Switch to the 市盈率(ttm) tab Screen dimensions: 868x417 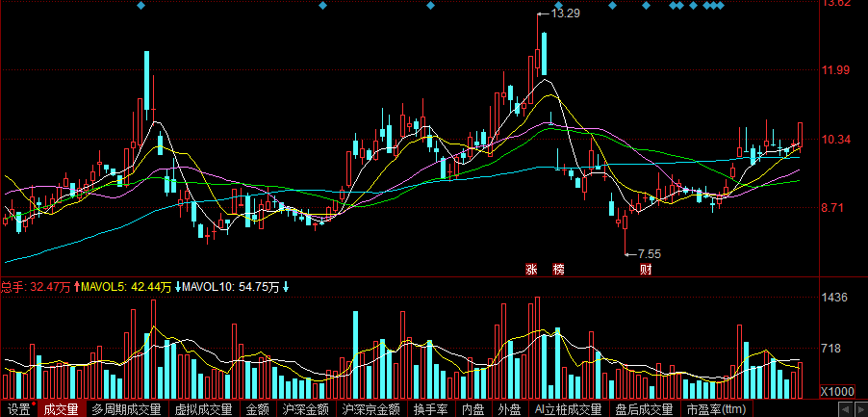(716, 409)
